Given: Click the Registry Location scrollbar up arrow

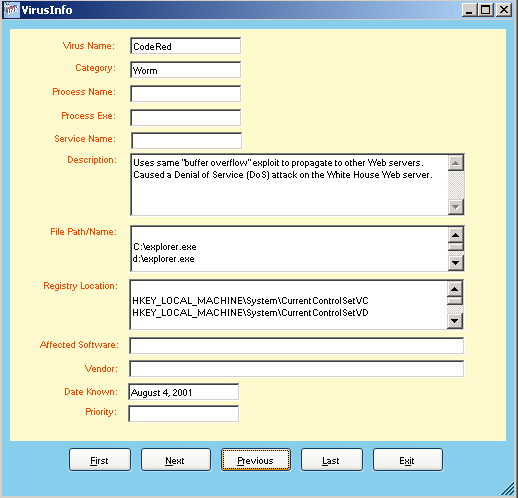Looking at the screenshot, I should click(x=455, y=289).
